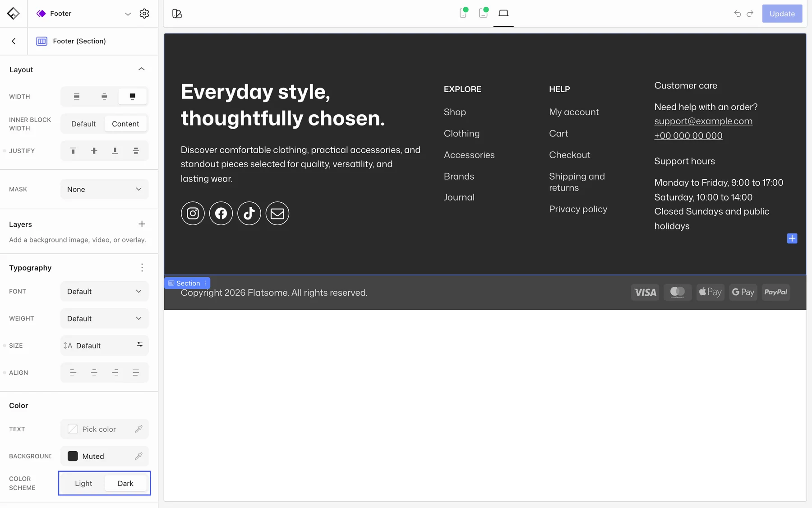Open size slider adjustment icon
Screen dimensions: 812x508
(140, 345)
